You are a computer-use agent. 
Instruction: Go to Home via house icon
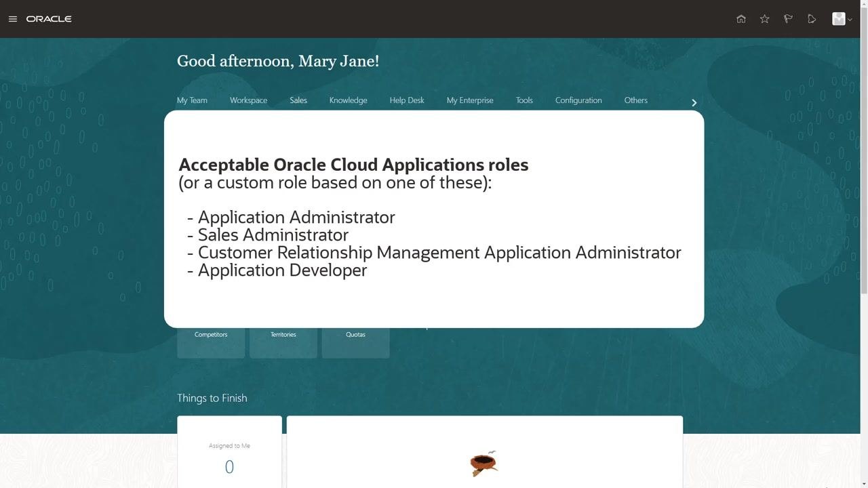tap(741, 19)
